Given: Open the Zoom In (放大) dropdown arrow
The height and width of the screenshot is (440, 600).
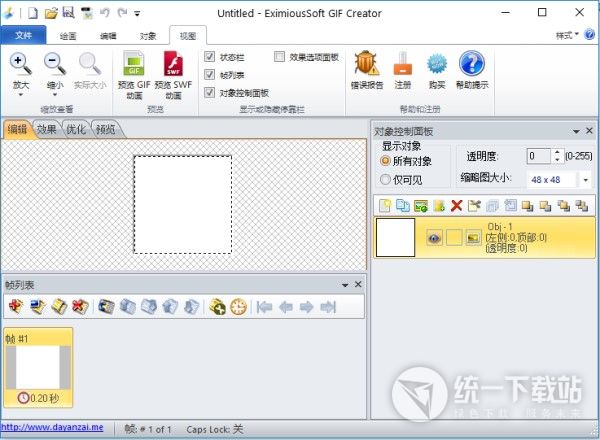Looking at the screenshot, I should pos(21,95).
